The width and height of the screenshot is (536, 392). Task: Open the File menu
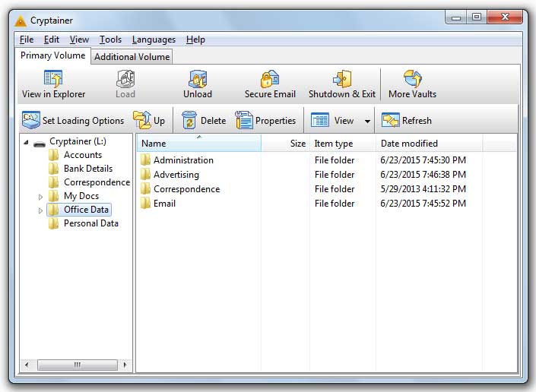(x=27, y=40)
